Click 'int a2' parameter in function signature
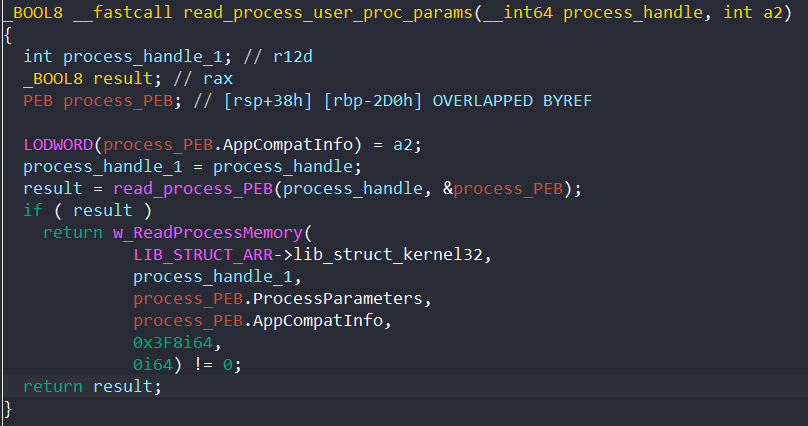The height and width of the screenshot is (426, 808). click(753, 12)
